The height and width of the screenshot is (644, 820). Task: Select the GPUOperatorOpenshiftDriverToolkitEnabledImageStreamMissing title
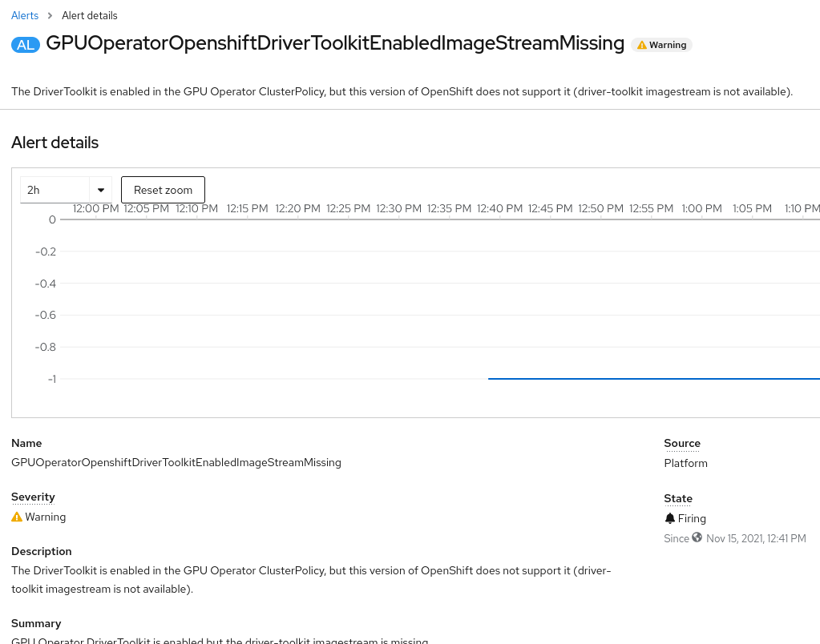click(x=335, y=43)
